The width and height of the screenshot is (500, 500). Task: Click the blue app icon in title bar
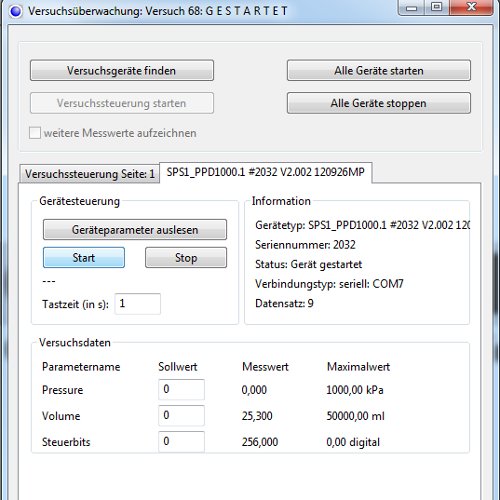[x=15, y=11]
